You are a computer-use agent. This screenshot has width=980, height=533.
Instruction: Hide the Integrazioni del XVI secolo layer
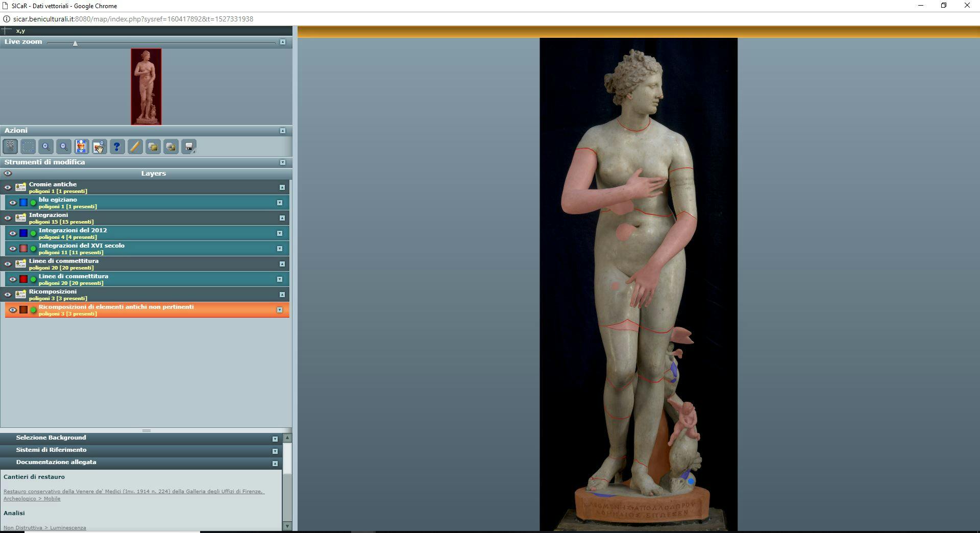[13, 249]
